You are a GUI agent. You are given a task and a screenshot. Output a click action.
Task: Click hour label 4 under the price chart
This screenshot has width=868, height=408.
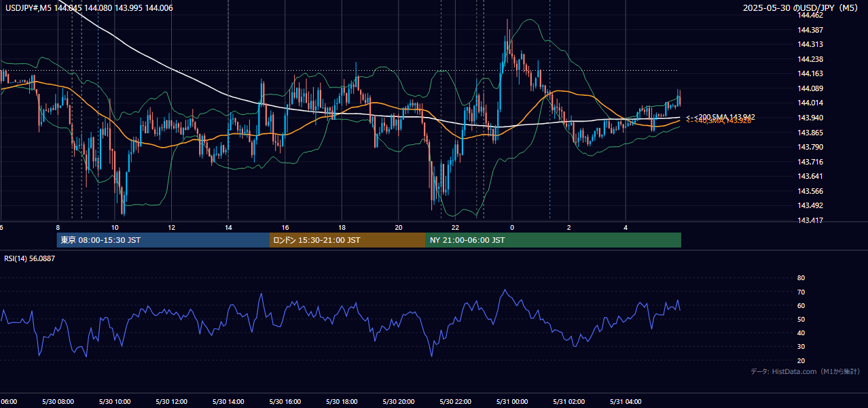point(626,227)
